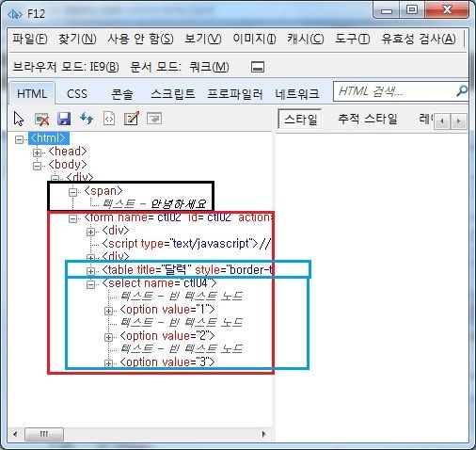This screenshot has height=450, width=476.
Task: Select the <span> tree element
Action: pos(103,191)
